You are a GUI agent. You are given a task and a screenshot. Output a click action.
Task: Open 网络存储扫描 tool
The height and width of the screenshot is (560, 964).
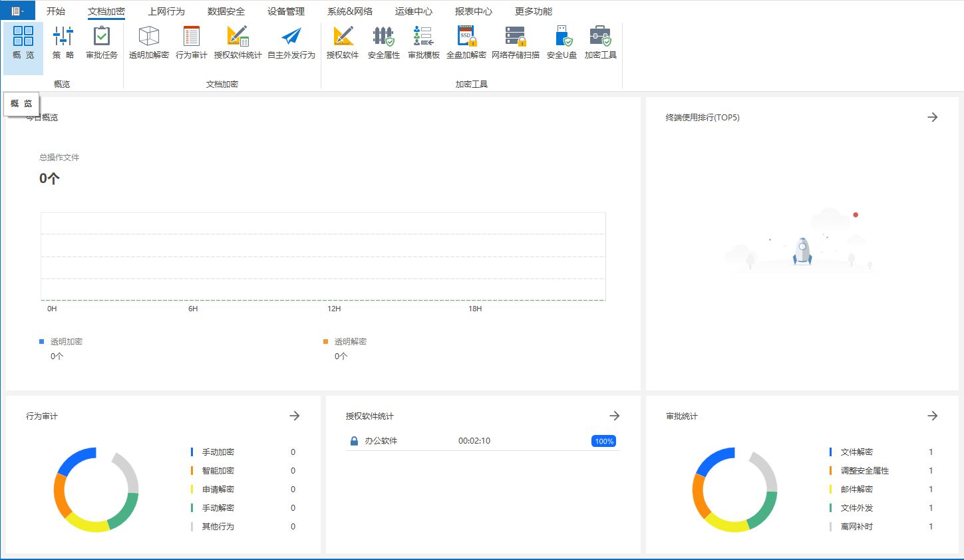pyautogui.click(x=515, y=43)
